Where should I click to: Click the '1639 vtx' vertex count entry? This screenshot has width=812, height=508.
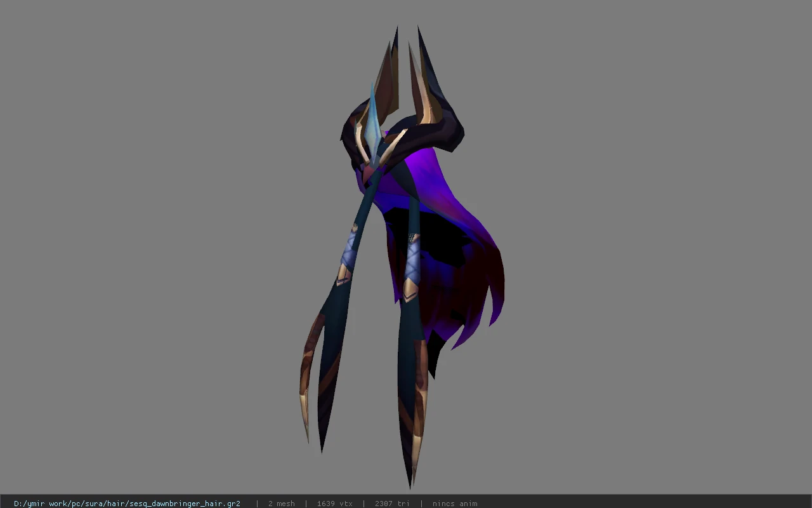pyautogui.click(x=334, y=504)
